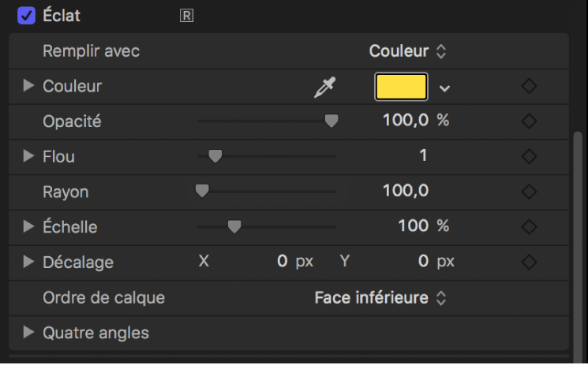Click the Rayon keyframe diamond
The width and height of the screenshot is (588, 365).
530,192
